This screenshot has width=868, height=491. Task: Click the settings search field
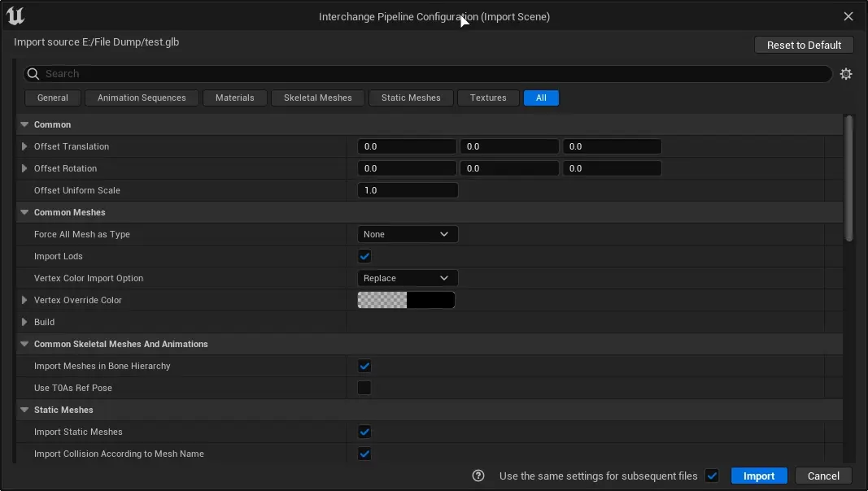coord(427,73)
